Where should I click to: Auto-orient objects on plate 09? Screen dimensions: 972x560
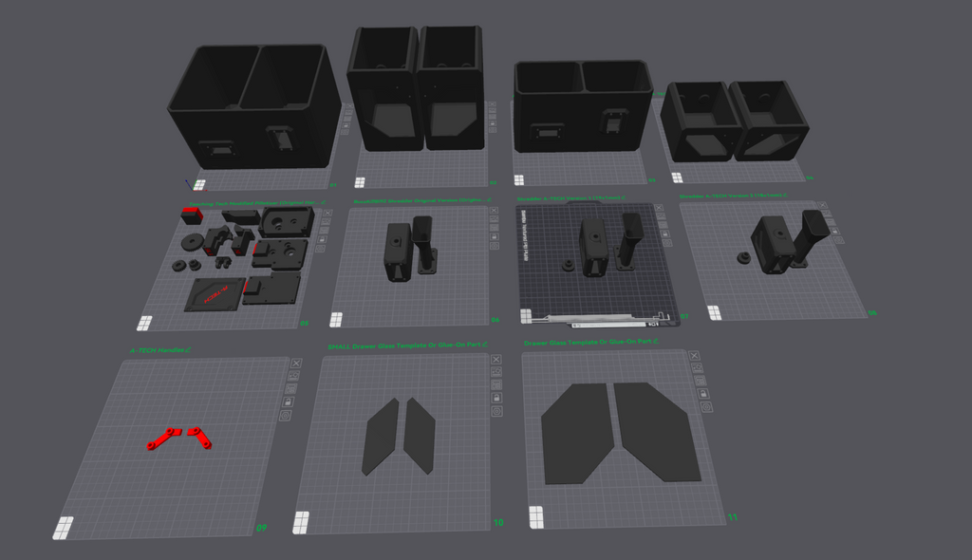(294, 376)
